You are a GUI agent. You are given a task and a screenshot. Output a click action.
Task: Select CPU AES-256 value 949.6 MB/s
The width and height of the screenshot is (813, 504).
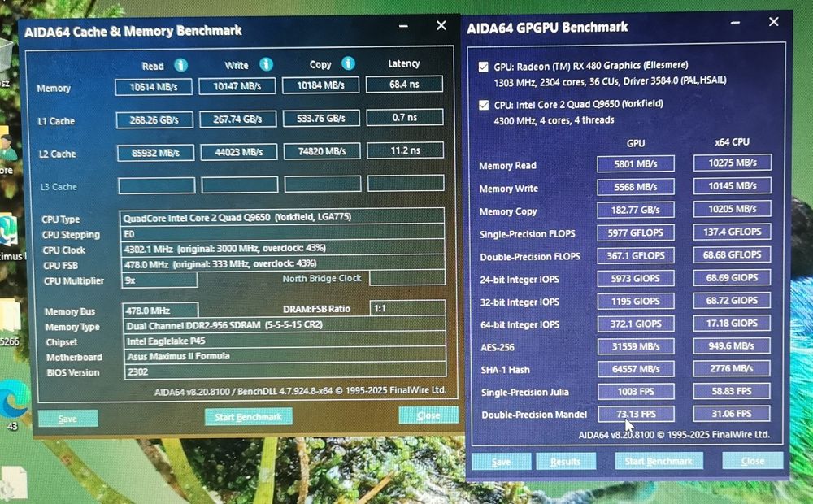click(x=732, y=345)
